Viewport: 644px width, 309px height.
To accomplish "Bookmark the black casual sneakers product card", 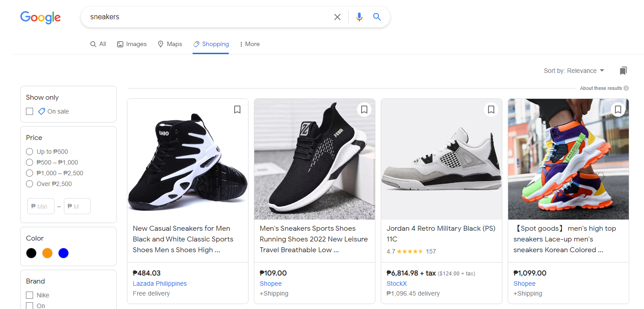I will point(237,109).
